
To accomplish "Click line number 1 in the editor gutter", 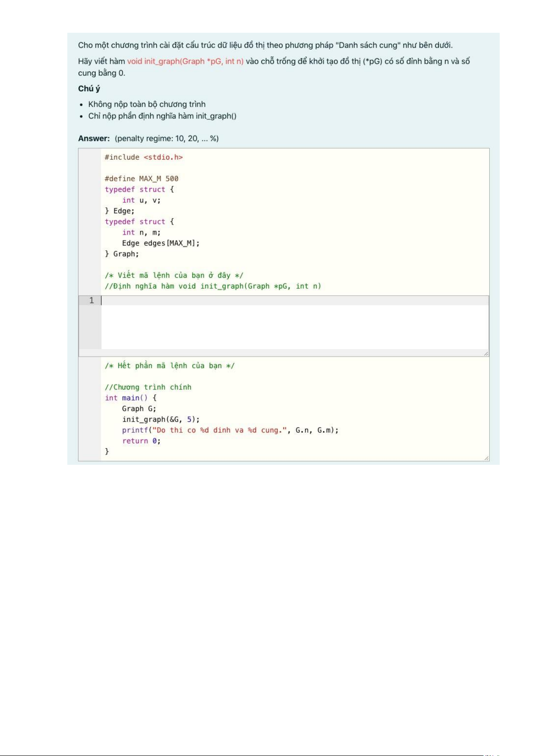I will 92,301.
